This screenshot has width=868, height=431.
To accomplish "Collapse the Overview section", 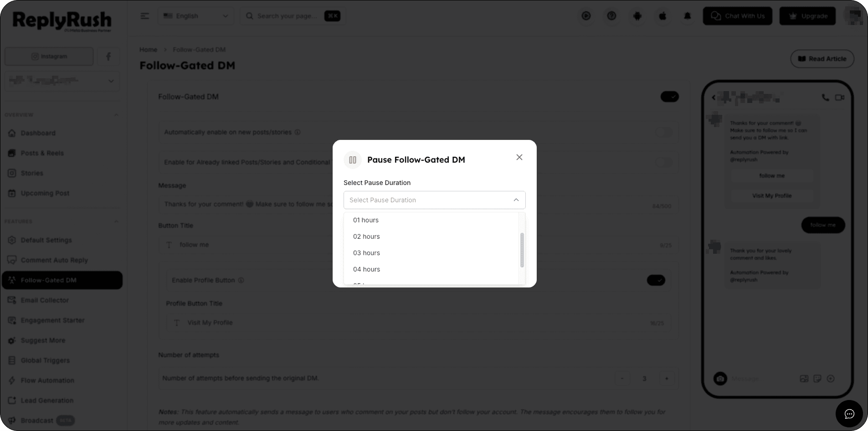I will pos(116,115).
